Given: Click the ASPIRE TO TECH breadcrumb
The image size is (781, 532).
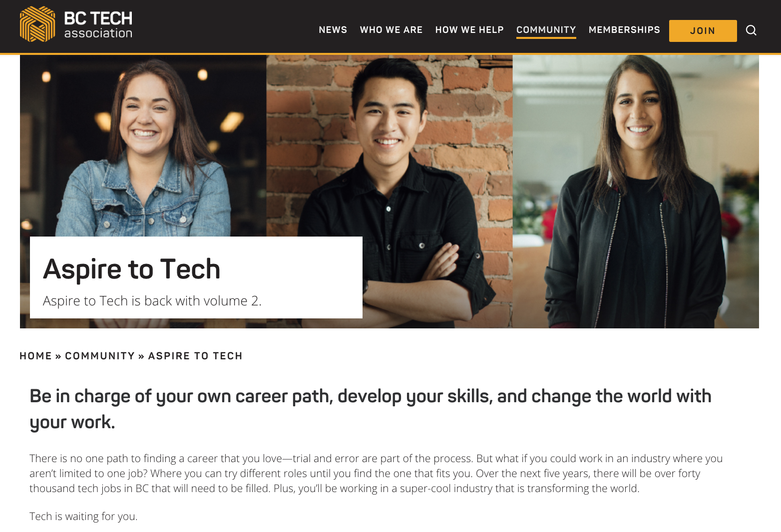Looking at the screenshot, I should [195, 356].
